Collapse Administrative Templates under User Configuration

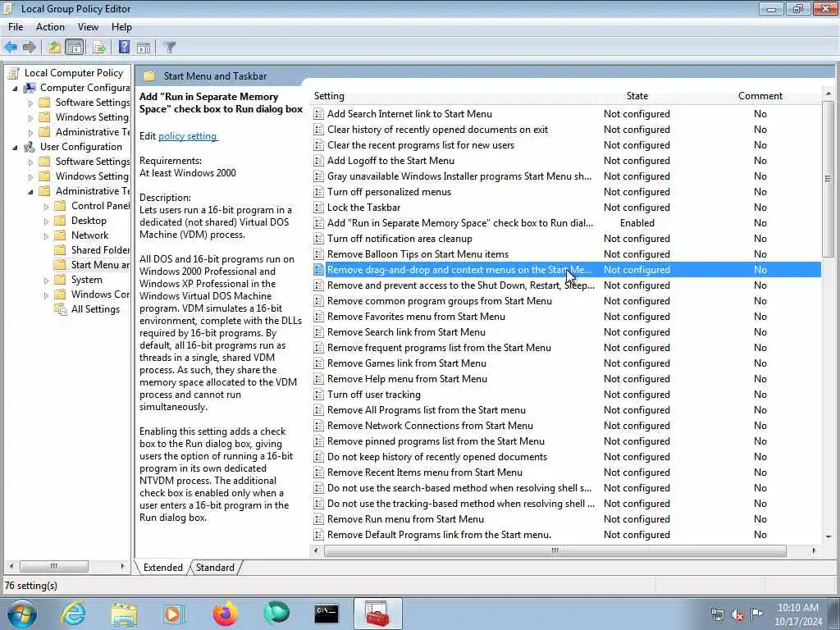pyautogui.click(x=30, y=192)
